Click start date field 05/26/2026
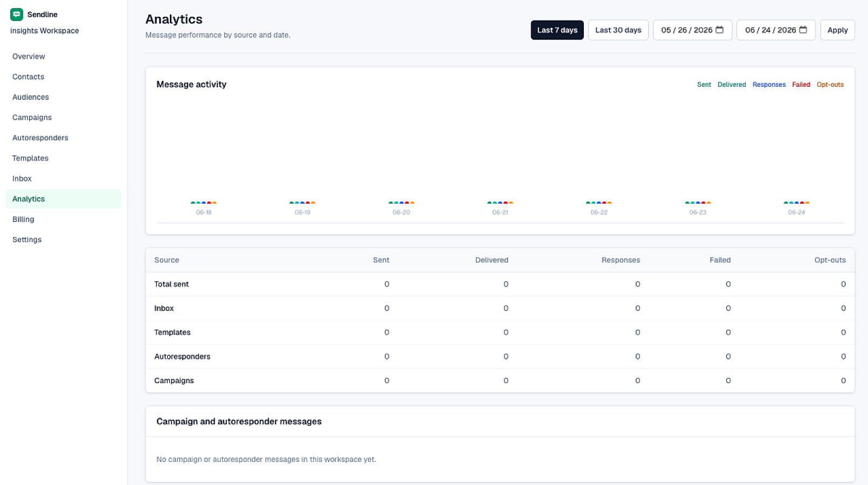Screen dimensions: 868x485 [692, 30]
